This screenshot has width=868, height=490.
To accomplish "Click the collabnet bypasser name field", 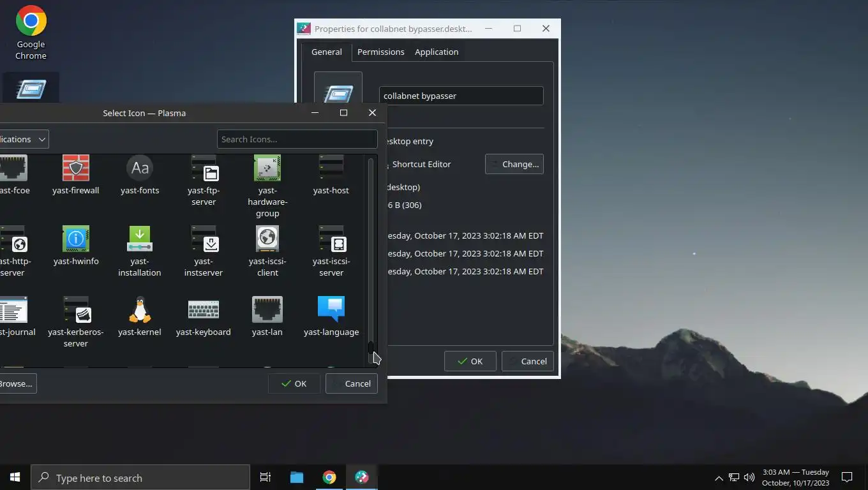I will pos(461,96).
